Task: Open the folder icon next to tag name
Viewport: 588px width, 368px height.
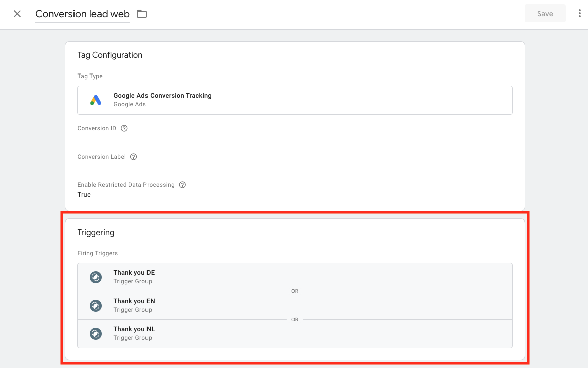Action: coord(142,14)
